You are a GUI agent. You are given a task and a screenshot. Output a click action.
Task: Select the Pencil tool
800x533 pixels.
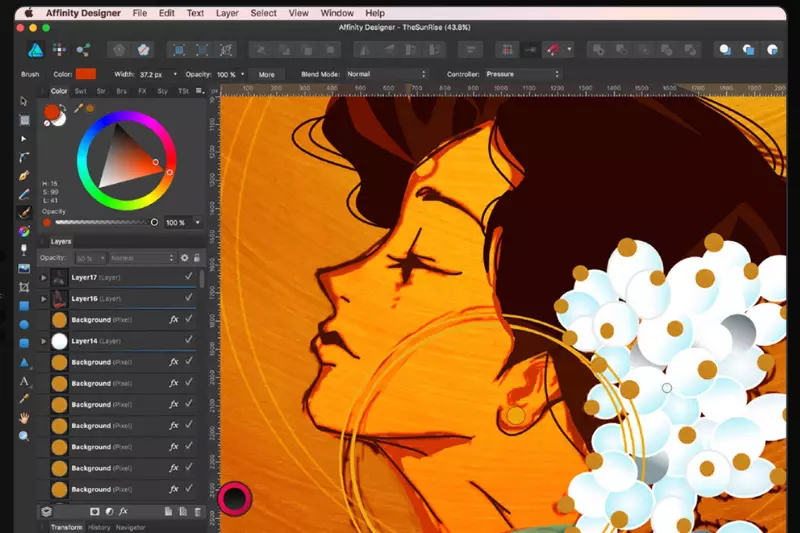coord(24,194)
